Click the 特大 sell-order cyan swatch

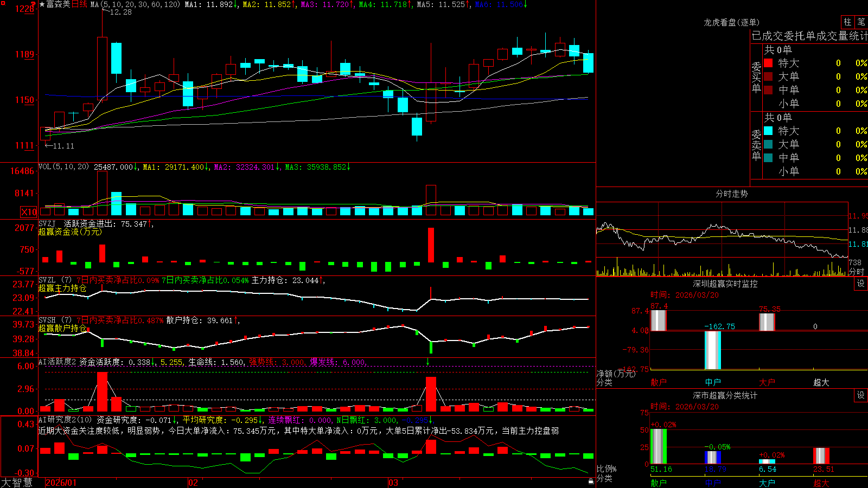[x=768, y=131]
